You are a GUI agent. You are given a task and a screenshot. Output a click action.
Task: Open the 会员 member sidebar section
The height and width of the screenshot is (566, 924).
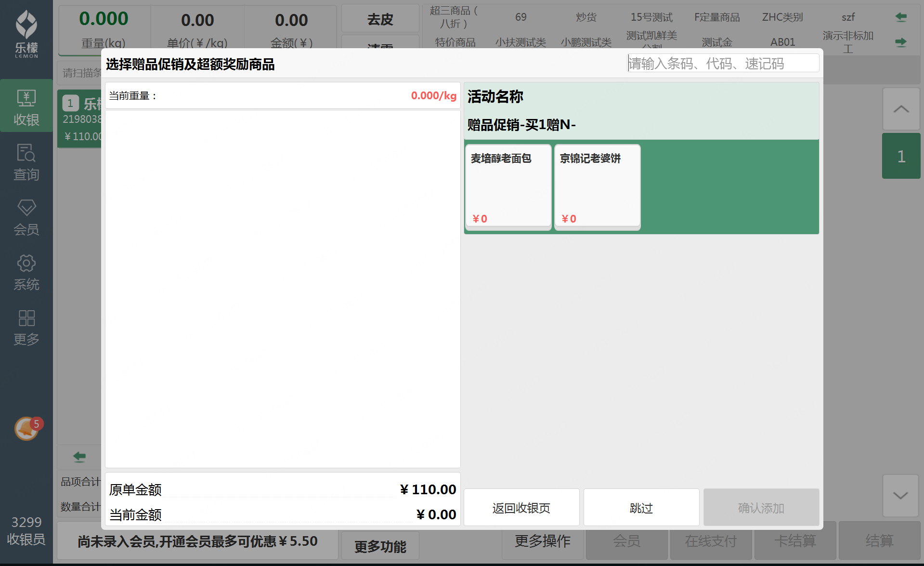[x=26, y=217]
